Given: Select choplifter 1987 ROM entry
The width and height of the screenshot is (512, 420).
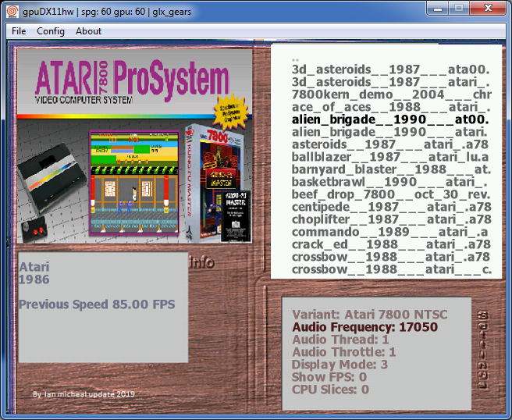Looking at the screenshot, I should pos(392,219).
